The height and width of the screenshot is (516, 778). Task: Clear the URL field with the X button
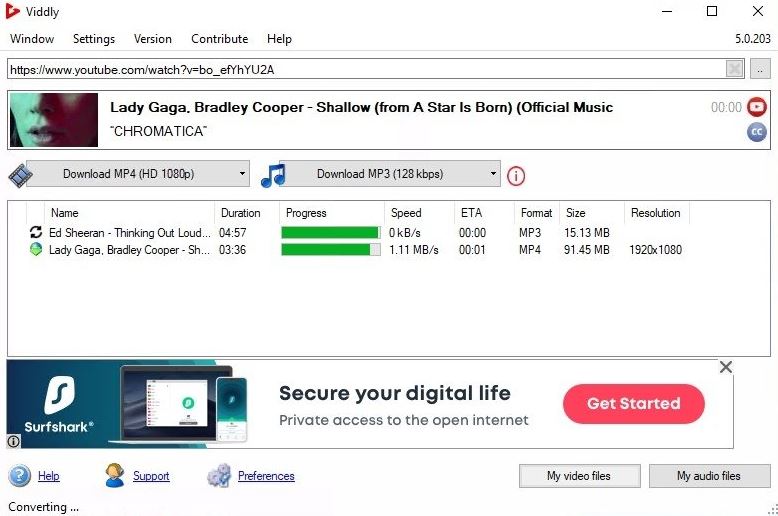pos(734,68)
